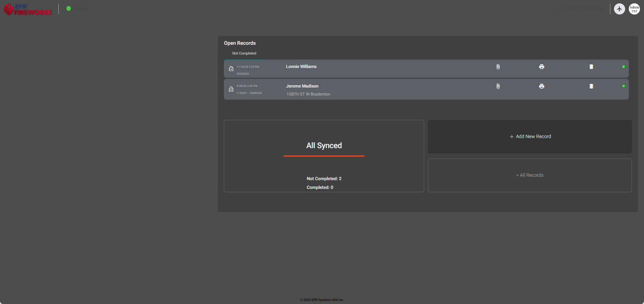Click the green sync dot on Lonnie Williams row
The height and width of the screenshot is (304, 644).
pyautogui.click(x=623, y=67)
